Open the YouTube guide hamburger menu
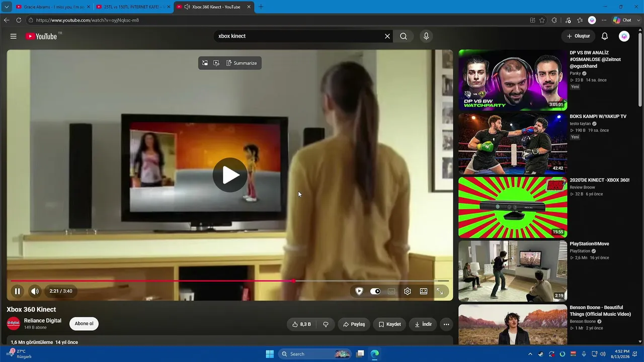The width and height of the screenshot is (644, 362). [14, 36]
